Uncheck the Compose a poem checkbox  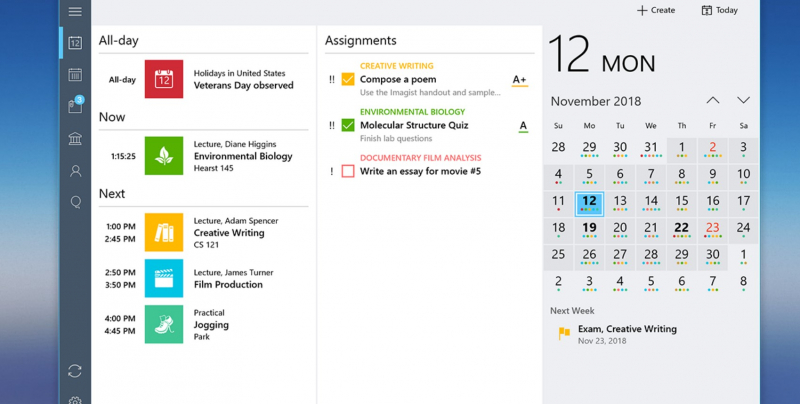348,79
